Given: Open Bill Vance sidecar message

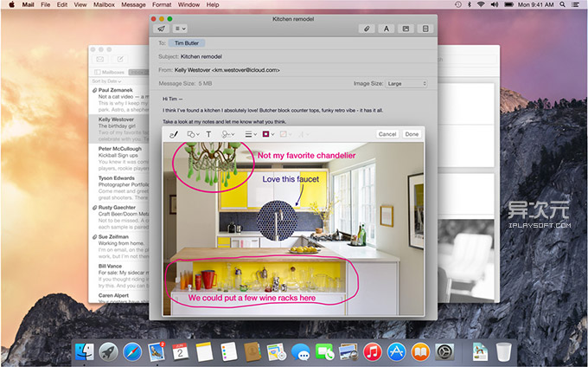Looking at the screenshot, I should point(119,275).
